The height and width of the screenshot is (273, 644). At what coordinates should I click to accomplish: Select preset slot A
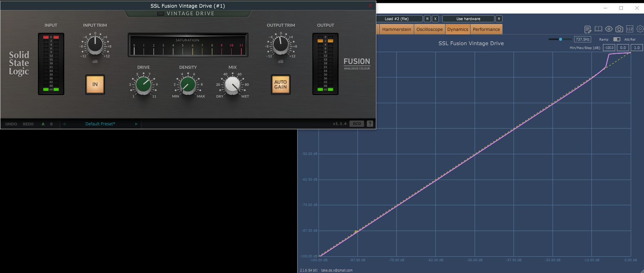[43, 124]
